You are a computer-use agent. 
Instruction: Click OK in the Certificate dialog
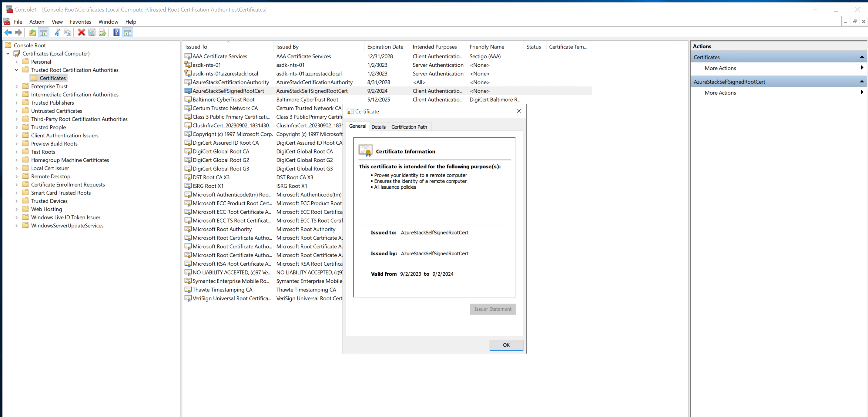[506, 345]
